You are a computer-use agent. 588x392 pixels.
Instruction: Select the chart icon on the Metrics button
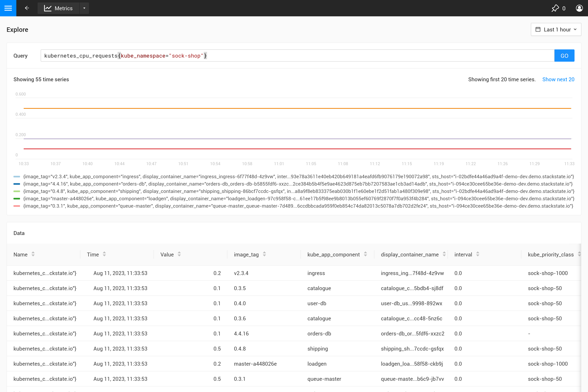tap(48, 8)
